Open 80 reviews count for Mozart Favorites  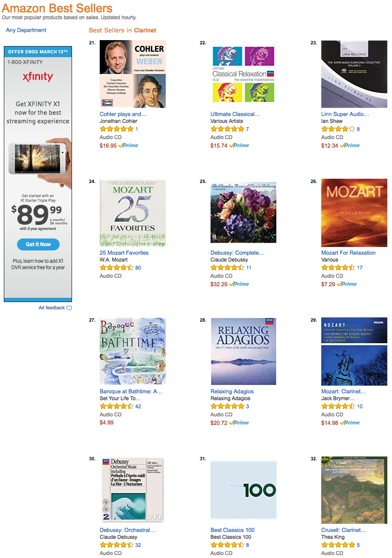click(138, 268)
